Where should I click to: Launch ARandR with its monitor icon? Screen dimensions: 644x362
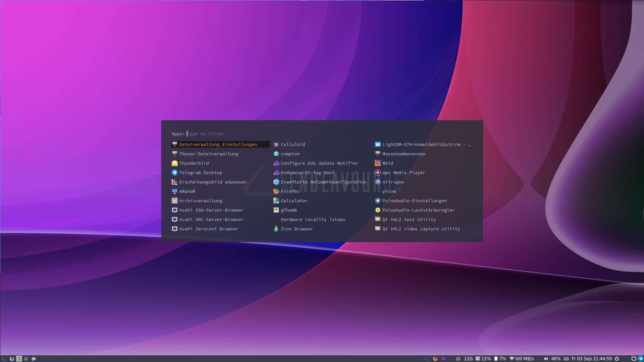[174, 191]
